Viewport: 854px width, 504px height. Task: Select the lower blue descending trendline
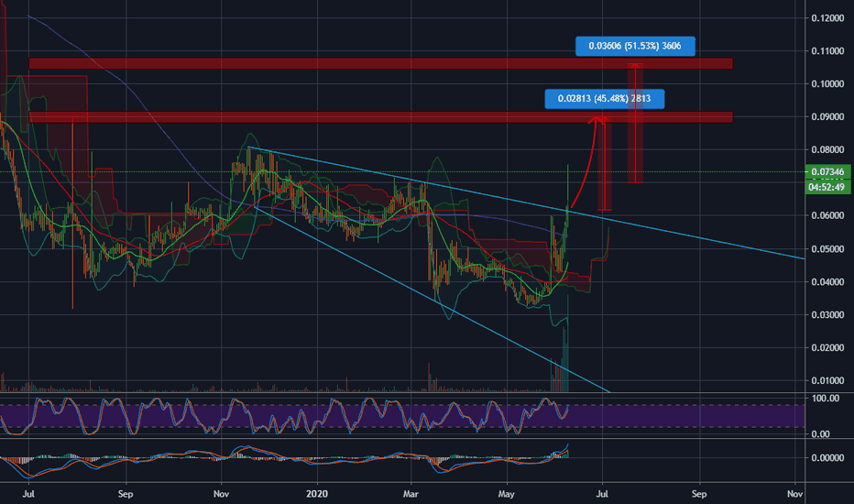(x=432, y=299)
